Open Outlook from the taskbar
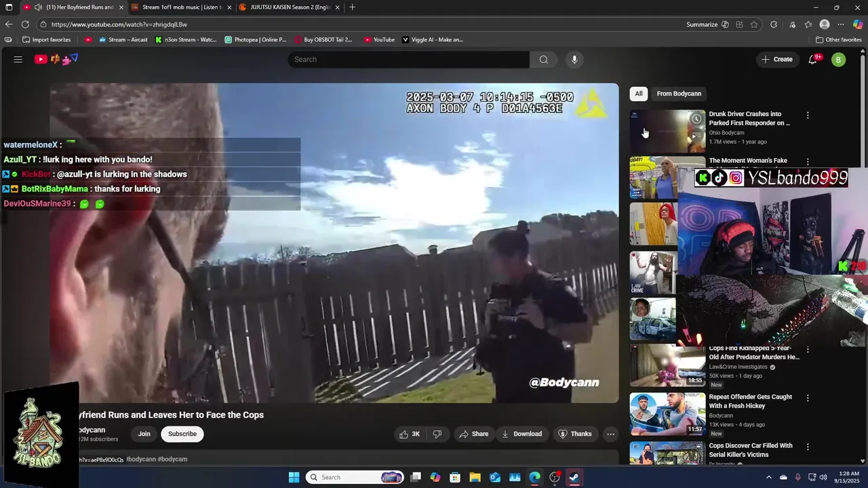This screenshot has height=488, width=868. click(x=495, y=477)
